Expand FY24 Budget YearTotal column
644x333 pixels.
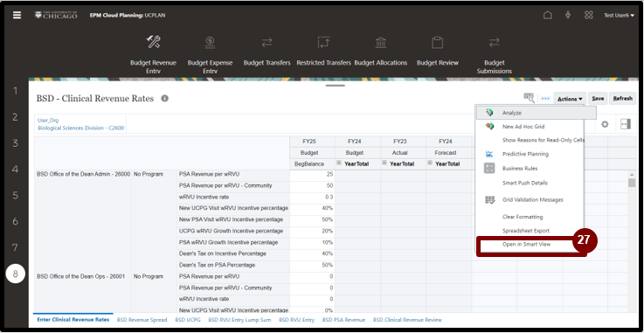(339, 163)
